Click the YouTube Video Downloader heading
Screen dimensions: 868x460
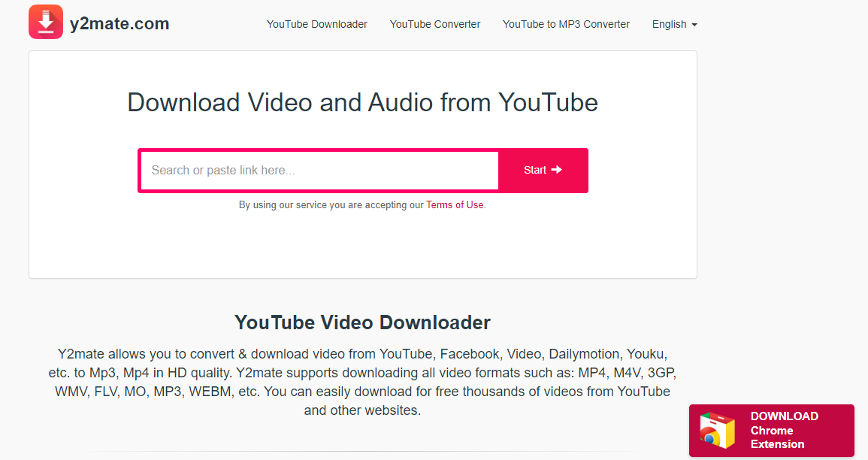pyautogui.click(x=362, y=322)
